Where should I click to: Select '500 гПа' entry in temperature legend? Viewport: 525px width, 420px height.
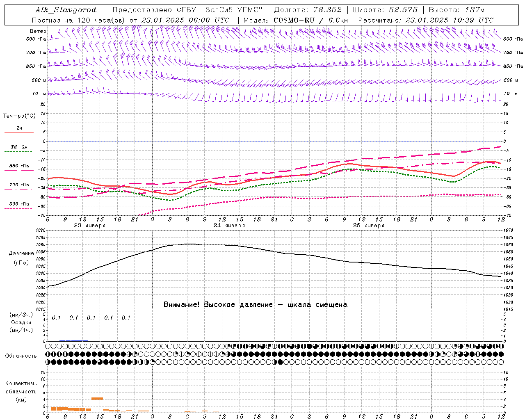19,204
